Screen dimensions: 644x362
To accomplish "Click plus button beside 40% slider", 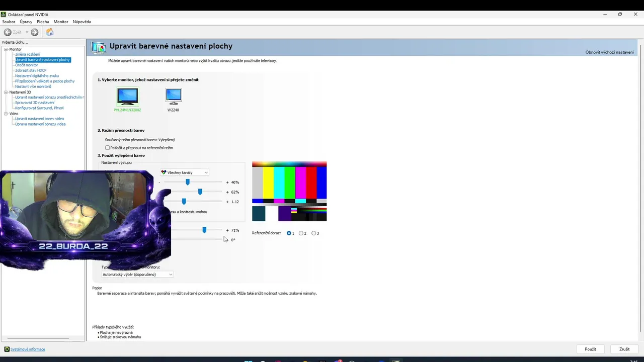I will tap(227, 182).
